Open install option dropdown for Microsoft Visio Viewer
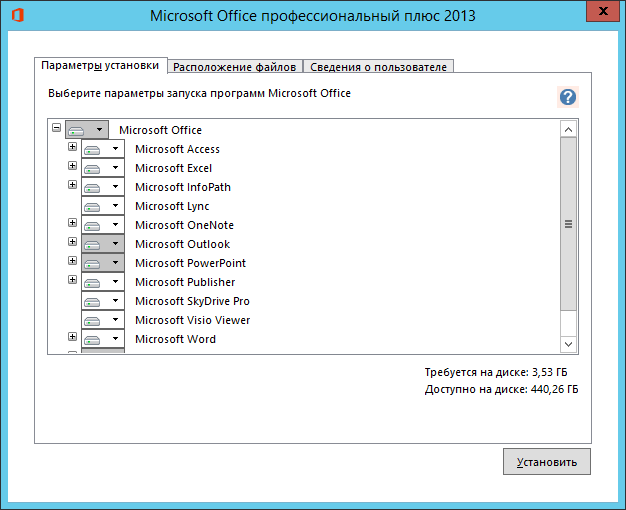626x510 pixels. click(103, 320)
